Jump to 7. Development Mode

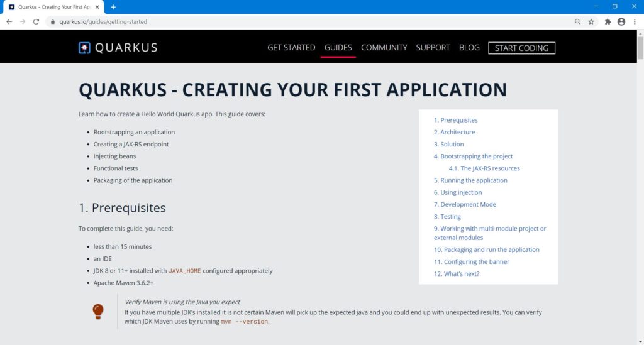[465, 204]
